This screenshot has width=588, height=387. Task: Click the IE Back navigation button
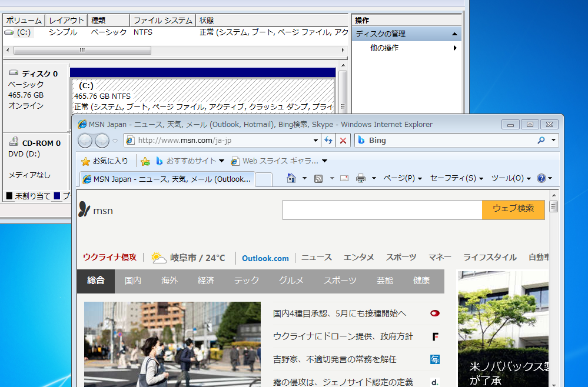(x=85, y=141)
